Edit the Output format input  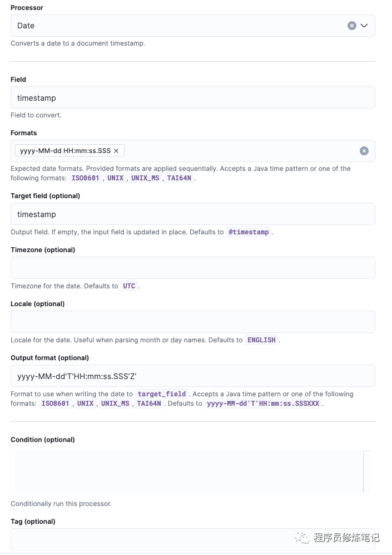(192, 376)
